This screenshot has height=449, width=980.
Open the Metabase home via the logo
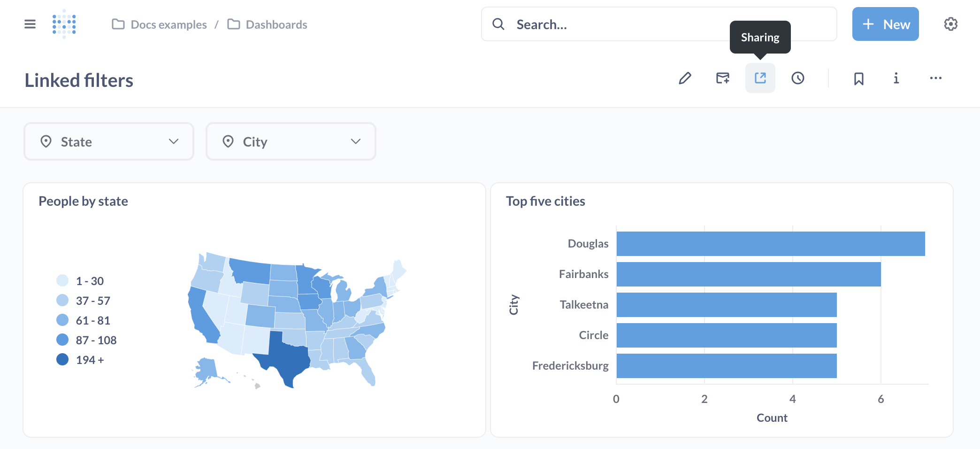(65, 24)
